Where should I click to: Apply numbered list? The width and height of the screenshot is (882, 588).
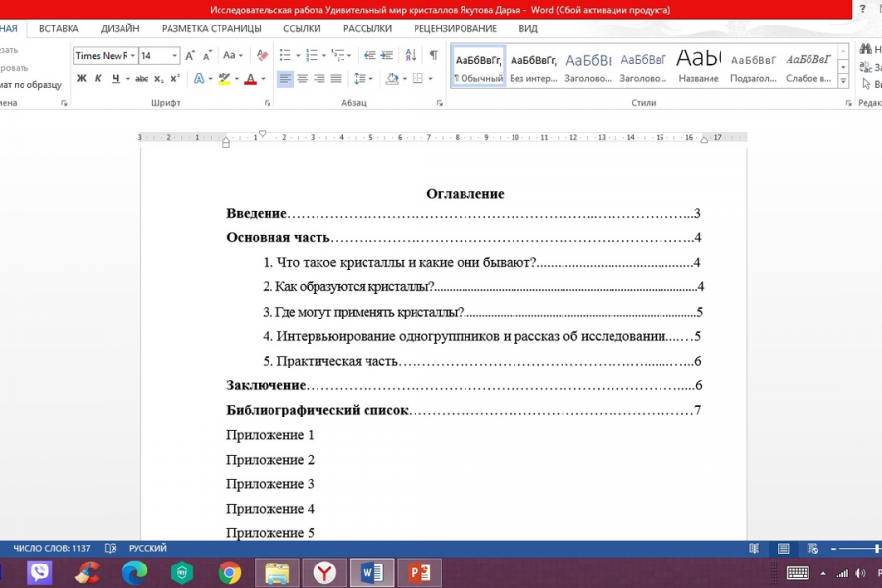tap(311, 55)
